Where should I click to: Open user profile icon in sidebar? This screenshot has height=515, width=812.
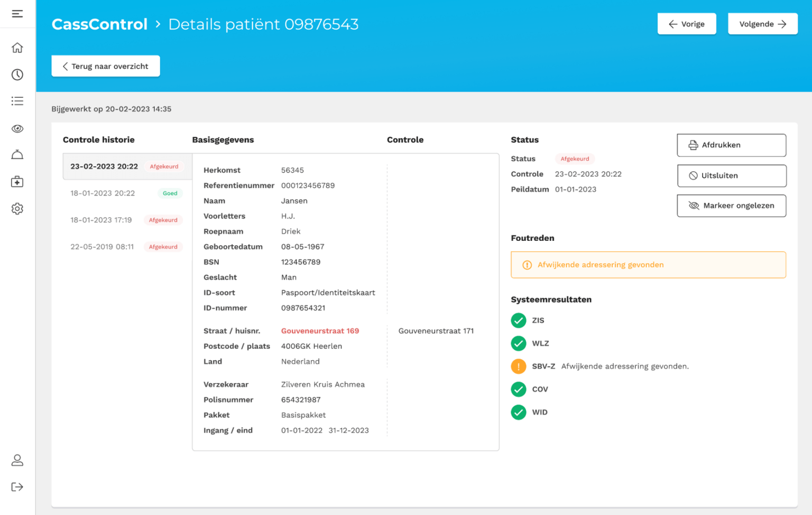tap(17, 460)
